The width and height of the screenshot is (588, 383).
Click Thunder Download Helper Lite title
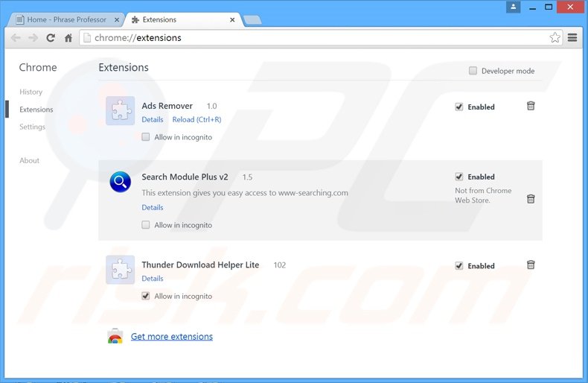200,265
